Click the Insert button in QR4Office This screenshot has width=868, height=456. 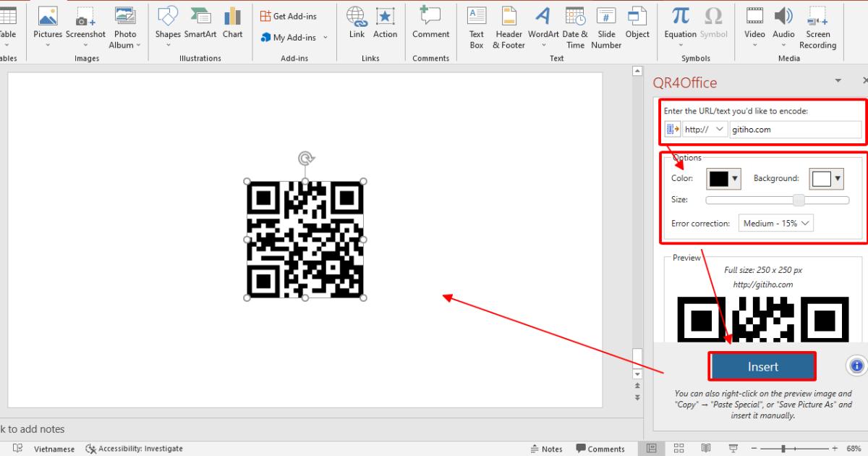click(x=762, y=366)
